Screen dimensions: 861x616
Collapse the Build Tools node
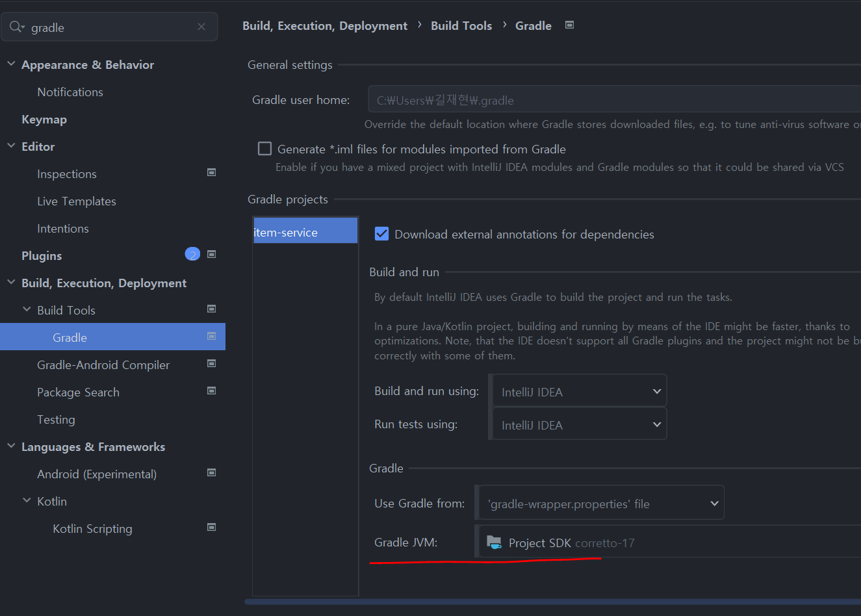(x=27, y=309)
